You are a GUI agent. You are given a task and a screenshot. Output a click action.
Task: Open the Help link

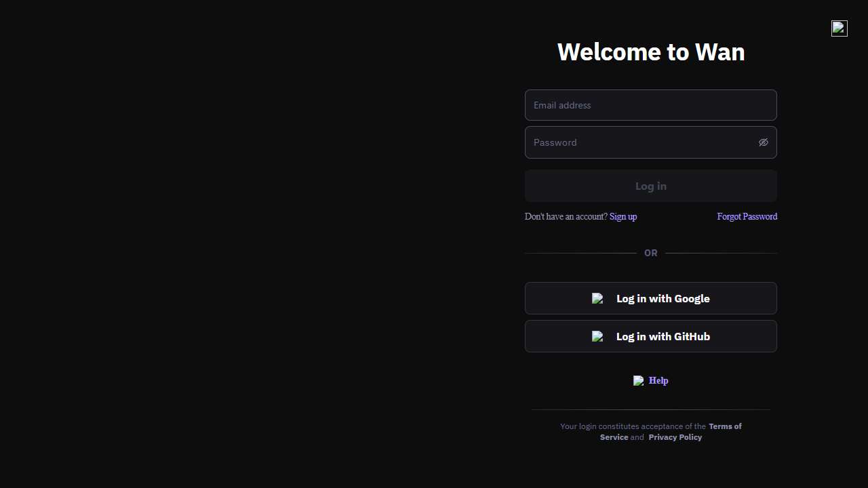click(x=658, y=381)
